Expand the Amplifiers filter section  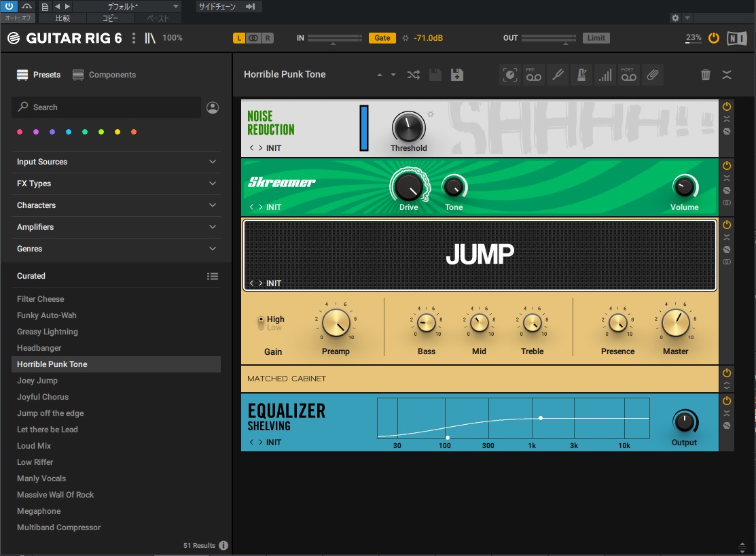click(x=115, y=227)
